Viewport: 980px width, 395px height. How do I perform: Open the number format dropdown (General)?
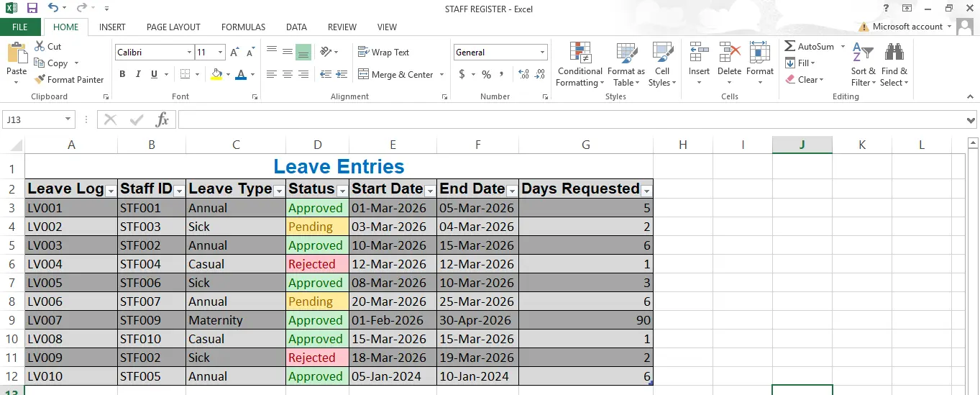543,53
